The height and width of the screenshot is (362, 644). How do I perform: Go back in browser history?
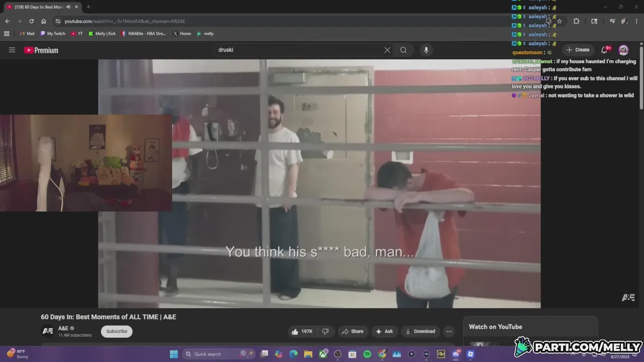7,21
